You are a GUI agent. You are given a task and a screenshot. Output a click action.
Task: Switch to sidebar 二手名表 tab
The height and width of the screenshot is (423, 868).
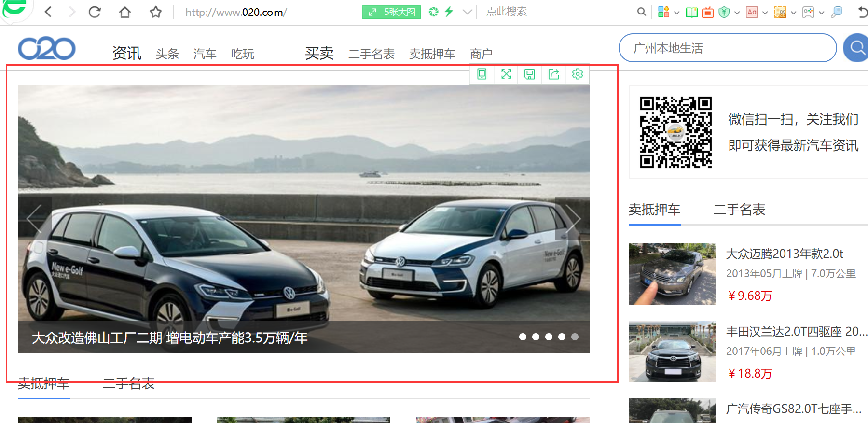point(739,210)
